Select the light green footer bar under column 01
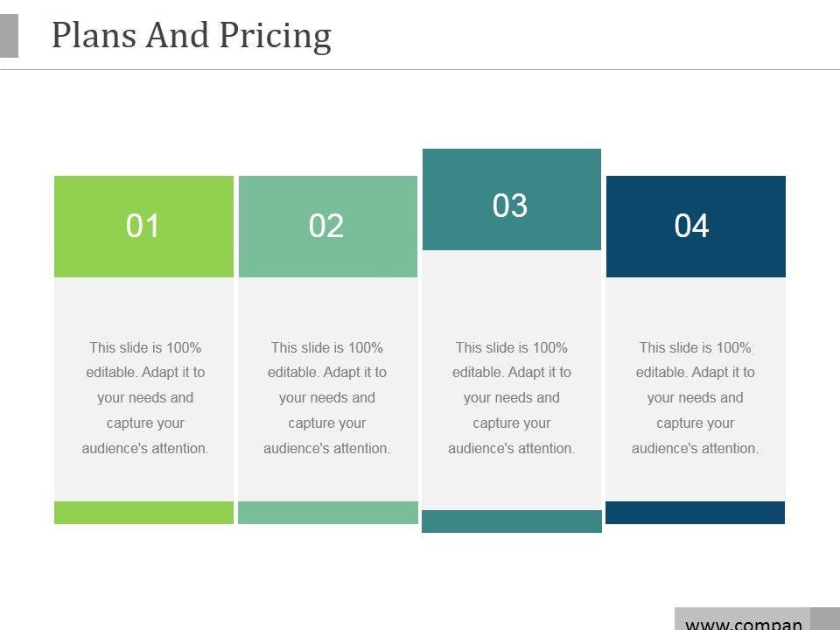Image resolution: width=840 pixels, height=630 pixels. pos(143,513)
